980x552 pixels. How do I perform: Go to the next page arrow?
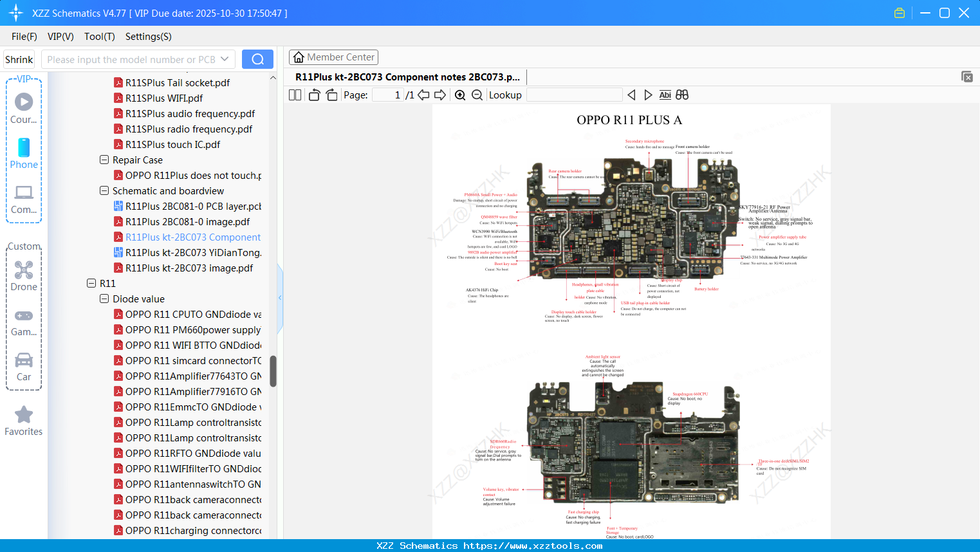pyautogui.click(x=440, y=95)
